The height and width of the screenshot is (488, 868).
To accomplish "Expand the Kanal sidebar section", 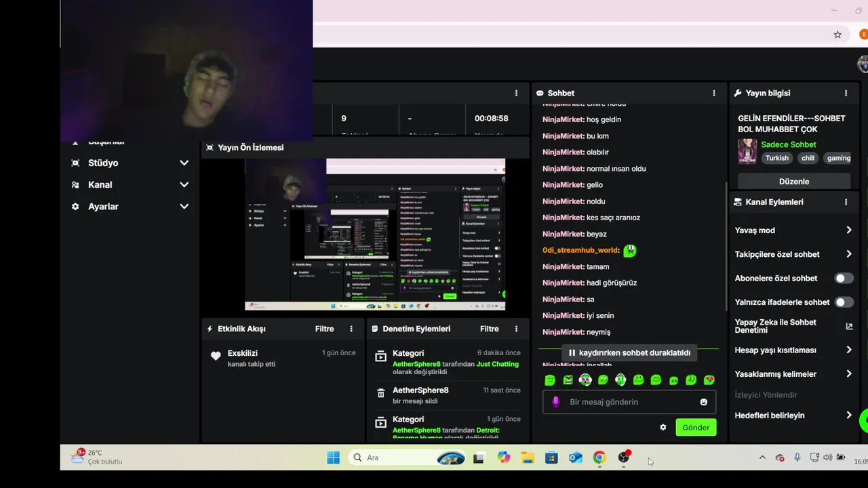I will coord(184,184).
